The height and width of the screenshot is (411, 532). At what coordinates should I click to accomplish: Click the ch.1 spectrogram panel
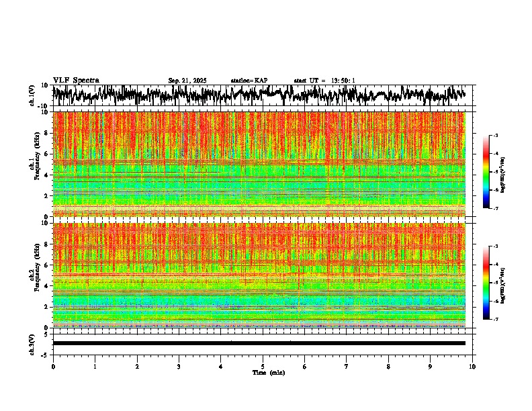pyautogui.click(x=259, y=164)
